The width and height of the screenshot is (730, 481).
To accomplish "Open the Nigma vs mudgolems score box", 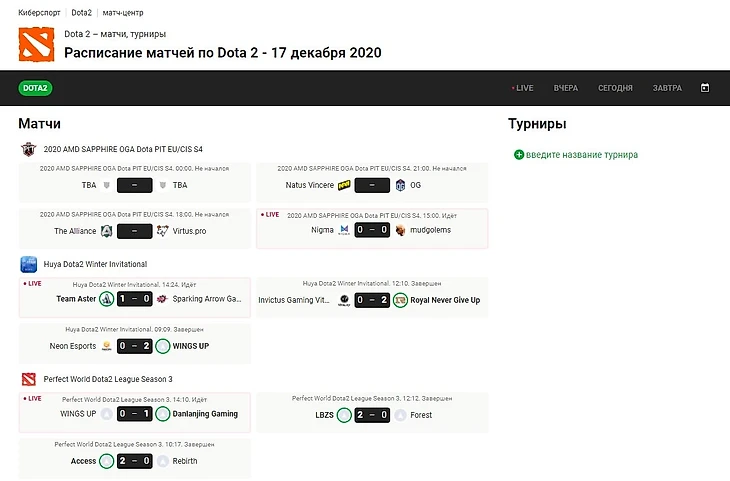I will pos(372,230).
